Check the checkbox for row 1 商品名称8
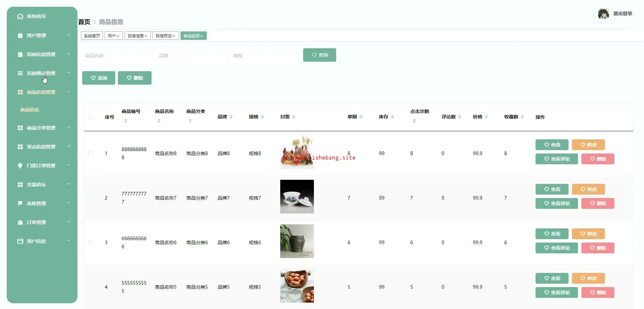The image size is (644, 309). coord(90,153)
